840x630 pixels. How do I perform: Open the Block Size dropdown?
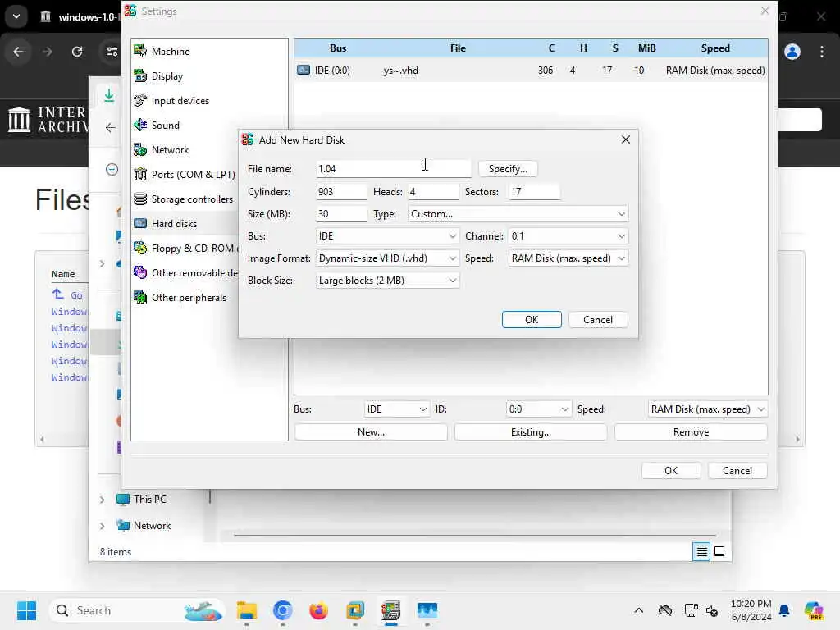point(387,281)
